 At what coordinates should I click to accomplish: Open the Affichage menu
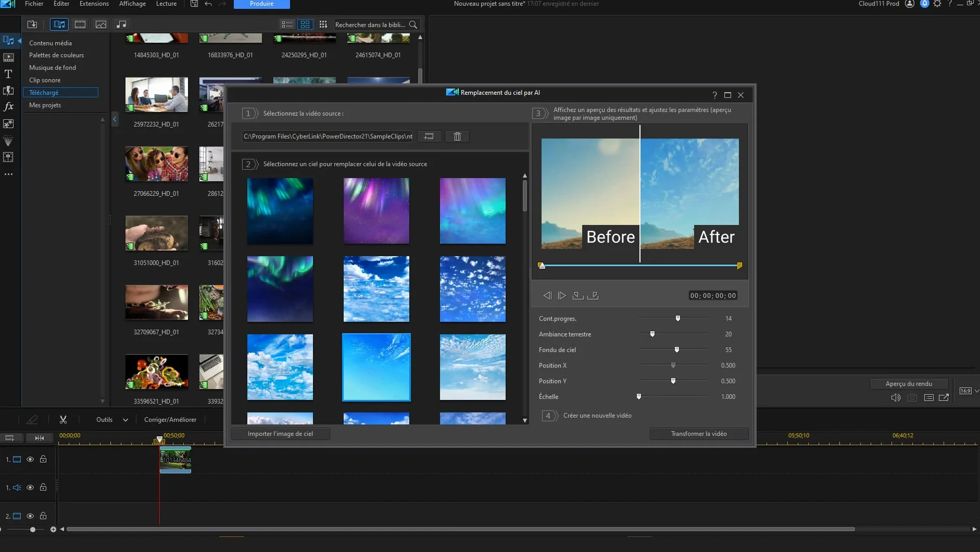pyautogui.click(x=132, y=4)
